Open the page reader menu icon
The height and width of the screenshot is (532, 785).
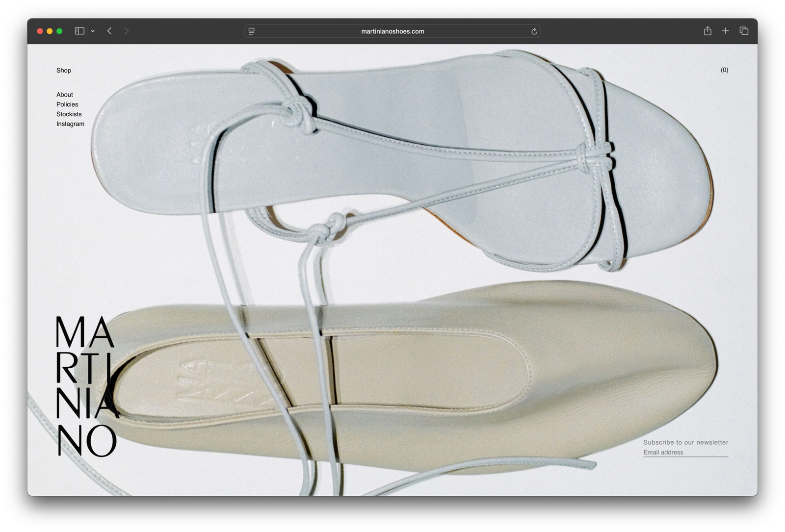(252, 31)
